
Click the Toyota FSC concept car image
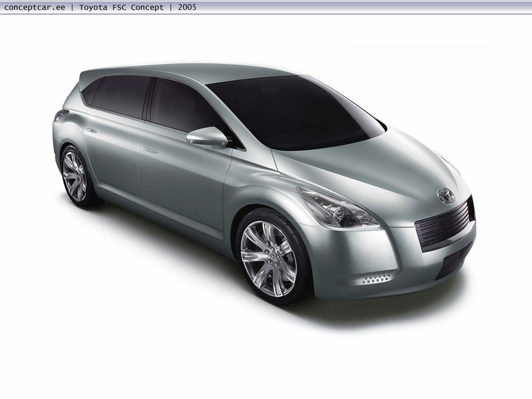(264, 182)
